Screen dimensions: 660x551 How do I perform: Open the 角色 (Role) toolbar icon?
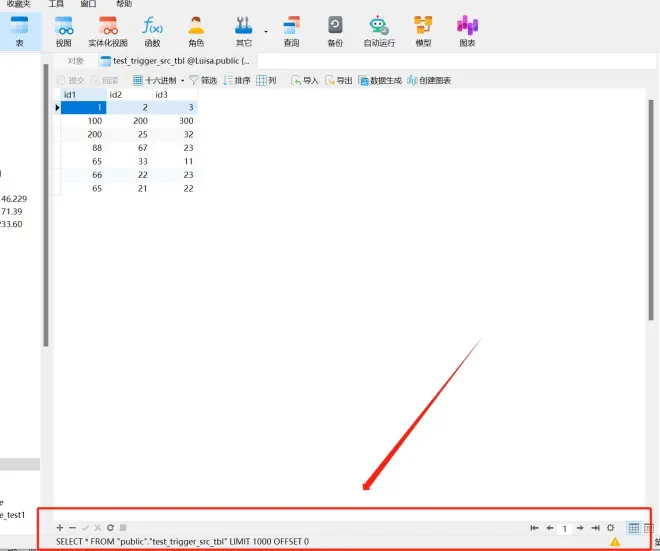pyautogui.click(x=196, y=31)
